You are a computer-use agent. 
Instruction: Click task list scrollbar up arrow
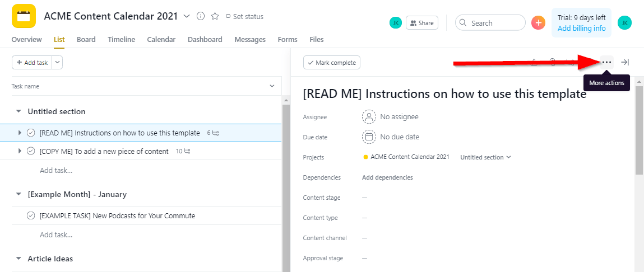click(x=286, y=100)
